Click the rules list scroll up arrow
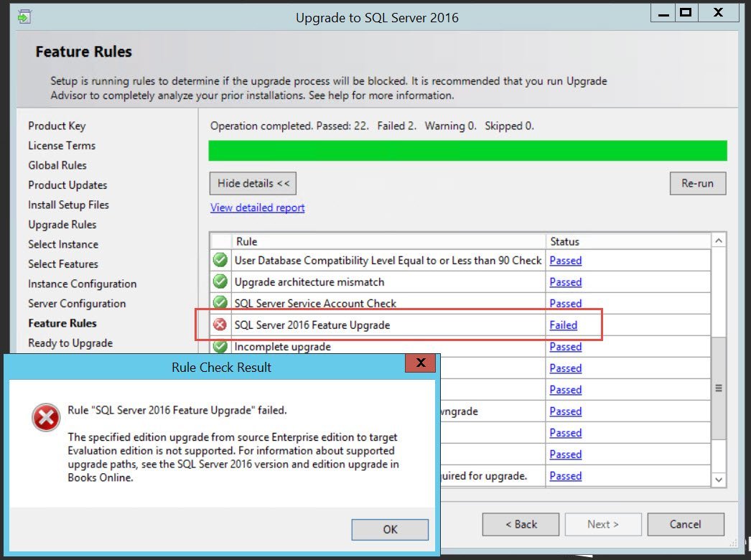Image resolution: width=751 pixels, height=560 pixels. (719, 241)
